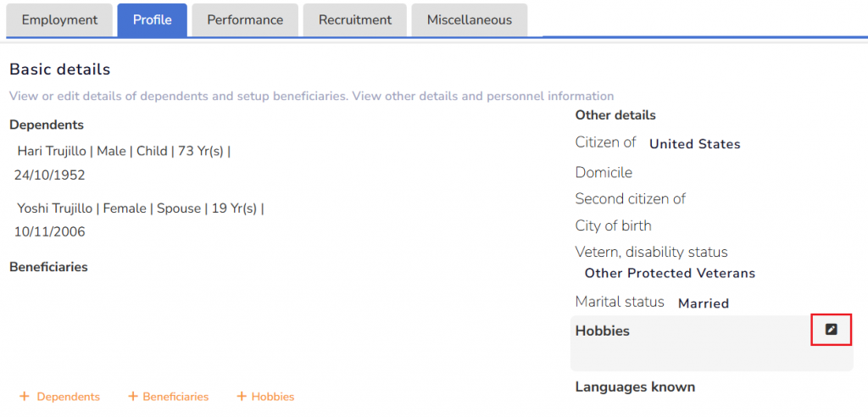Click the Citizen of United States value
The height and width of the screenshot is (417, 868).
coord(694,144)
